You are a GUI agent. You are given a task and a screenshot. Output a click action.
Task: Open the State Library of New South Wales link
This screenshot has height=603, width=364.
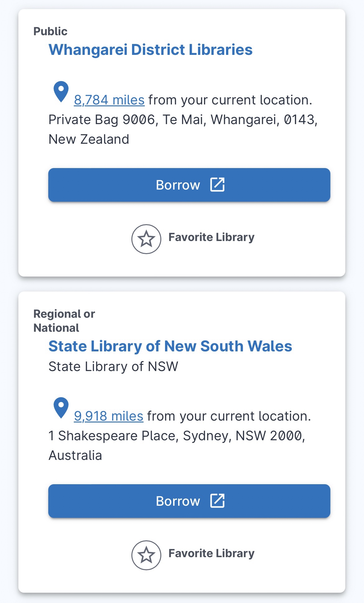tap(170, 346)
